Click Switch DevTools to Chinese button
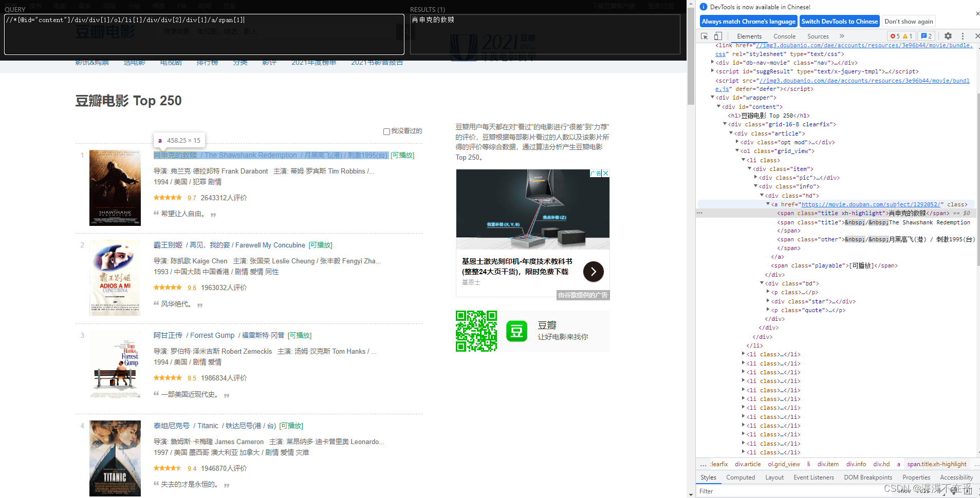The width and height of the screenshot is (980, 498). (839, 22)
